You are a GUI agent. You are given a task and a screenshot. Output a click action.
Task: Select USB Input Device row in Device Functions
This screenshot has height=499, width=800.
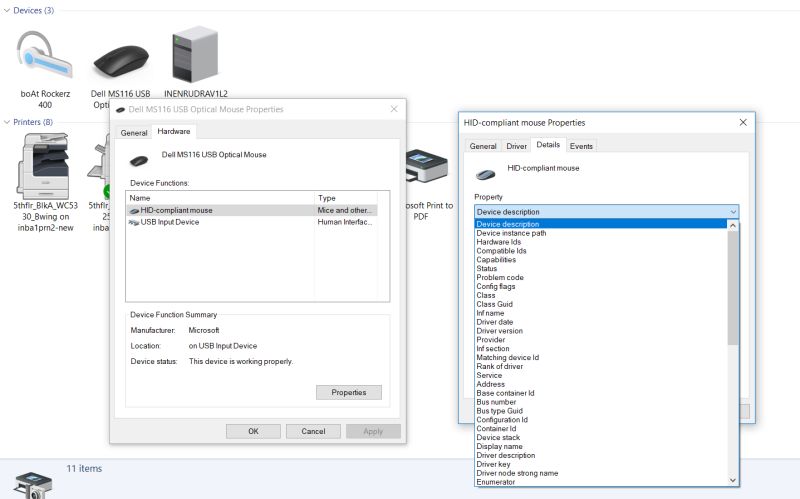[252, 222]
